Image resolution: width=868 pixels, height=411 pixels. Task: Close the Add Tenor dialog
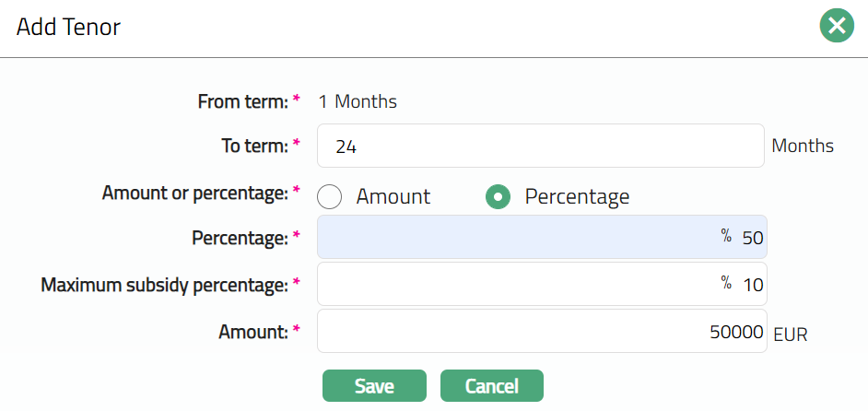[x=837, y=27]
